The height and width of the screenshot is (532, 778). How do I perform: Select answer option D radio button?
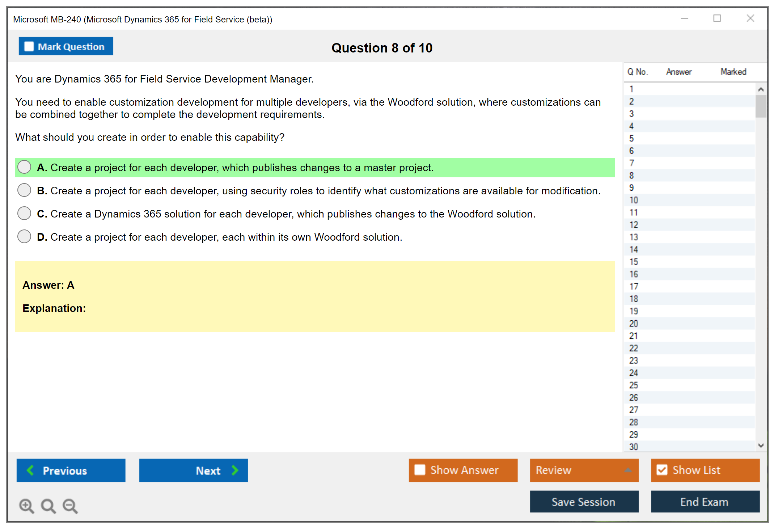pyautogui.click(x=24, y=236)
